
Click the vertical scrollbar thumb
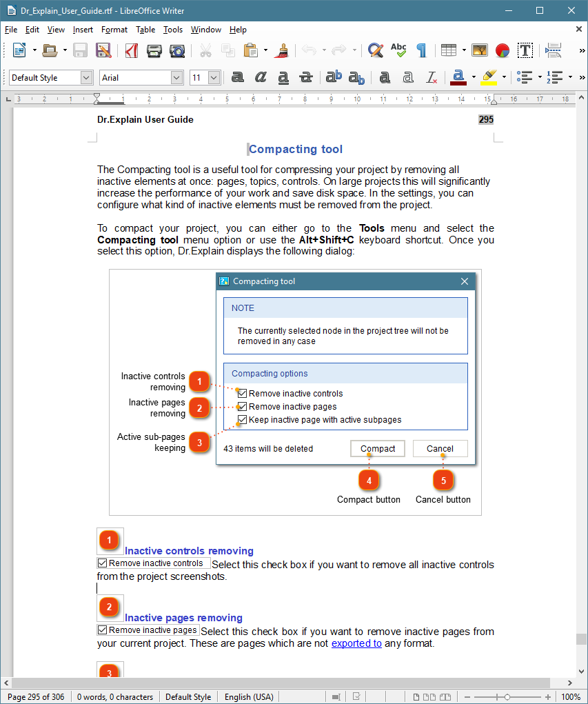581,638
